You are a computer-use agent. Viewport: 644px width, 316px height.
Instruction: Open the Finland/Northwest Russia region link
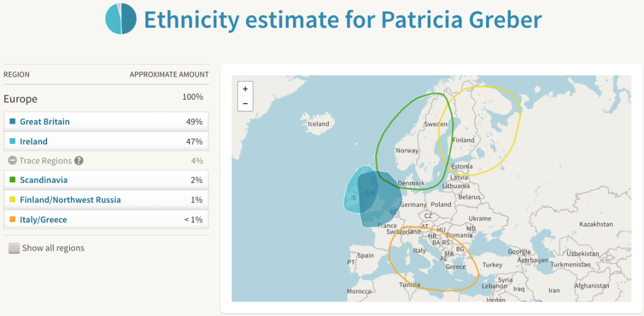point(70,200)
